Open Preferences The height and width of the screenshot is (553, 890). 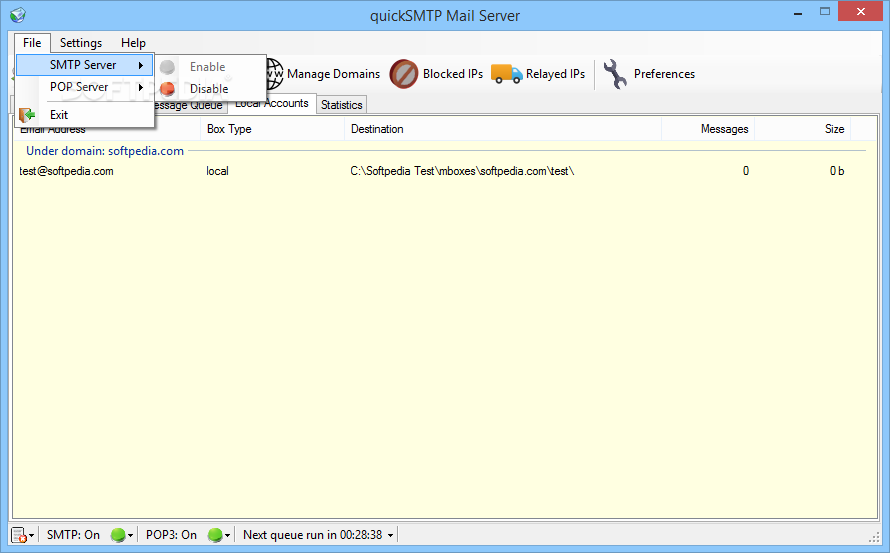coord(664,74)
